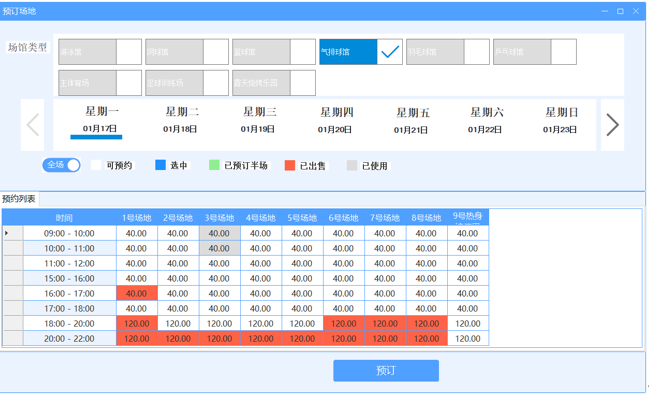Check the 乒乓球馆 venue type
This screenshot has height=396, width=649.
pos(564,52)
